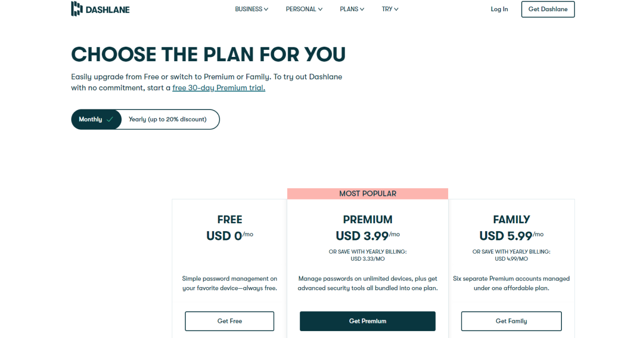
Task: Open the Try dropdown menu
Action: tap(390, 9)
